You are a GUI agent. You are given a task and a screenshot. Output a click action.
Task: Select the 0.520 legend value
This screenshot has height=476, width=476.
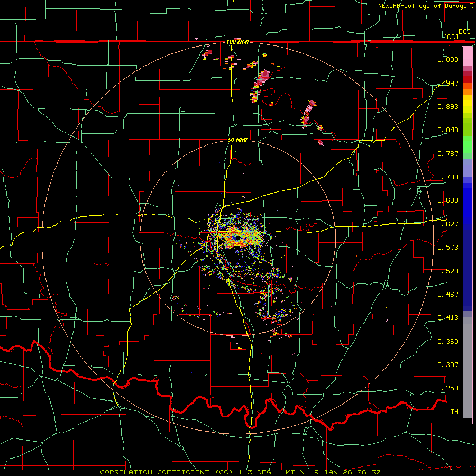tap(448, 271)
